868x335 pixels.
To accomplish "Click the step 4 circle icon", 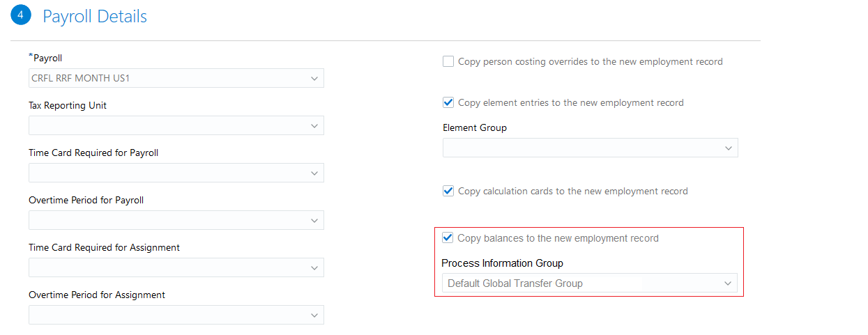I will [21, 15].
